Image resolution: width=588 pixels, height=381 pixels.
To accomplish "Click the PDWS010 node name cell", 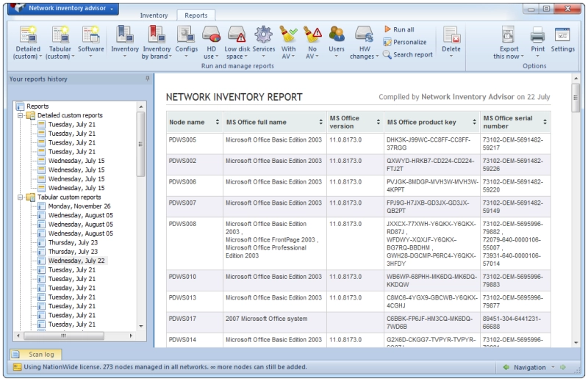I will (194, 280).
